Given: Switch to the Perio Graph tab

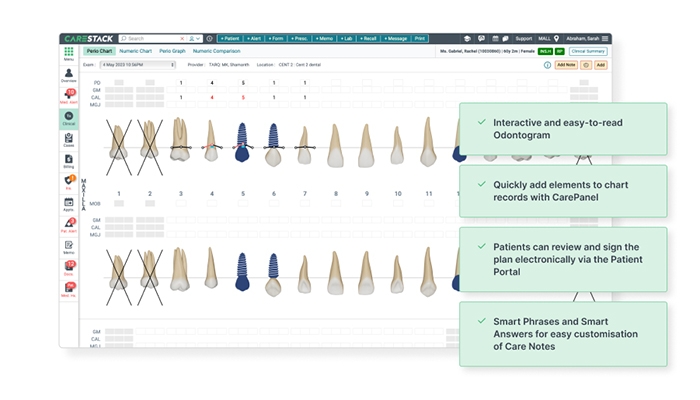Looking at the screenshot, I should click(172, 51).
